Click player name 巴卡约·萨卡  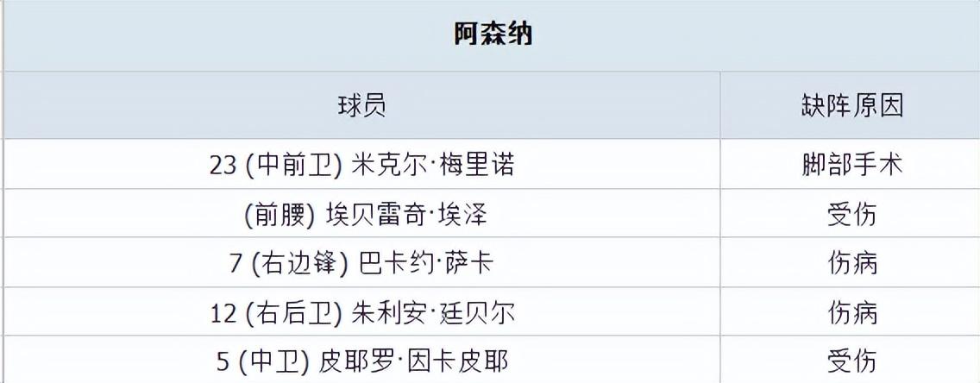(425, 263)
